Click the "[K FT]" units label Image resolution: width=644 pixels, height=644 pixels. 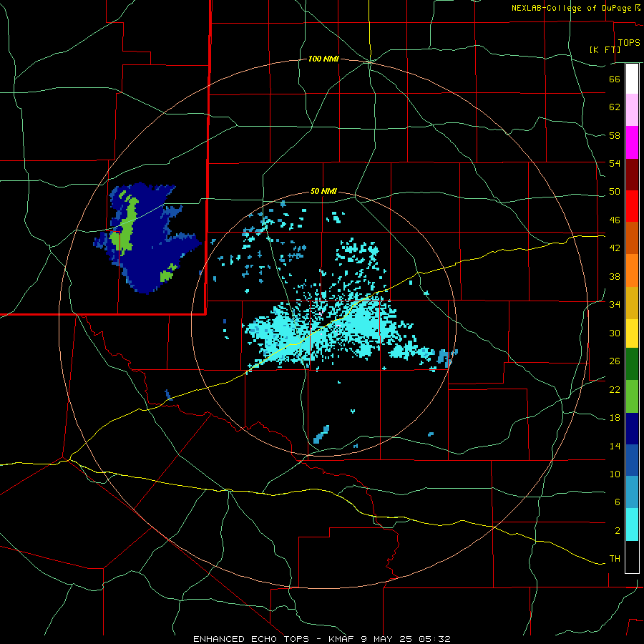(605, 49)
